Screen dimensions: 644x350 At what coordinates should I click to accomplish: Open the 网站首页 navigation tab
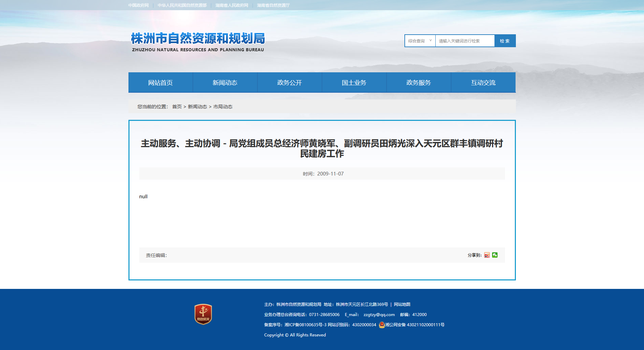[160, 82]
